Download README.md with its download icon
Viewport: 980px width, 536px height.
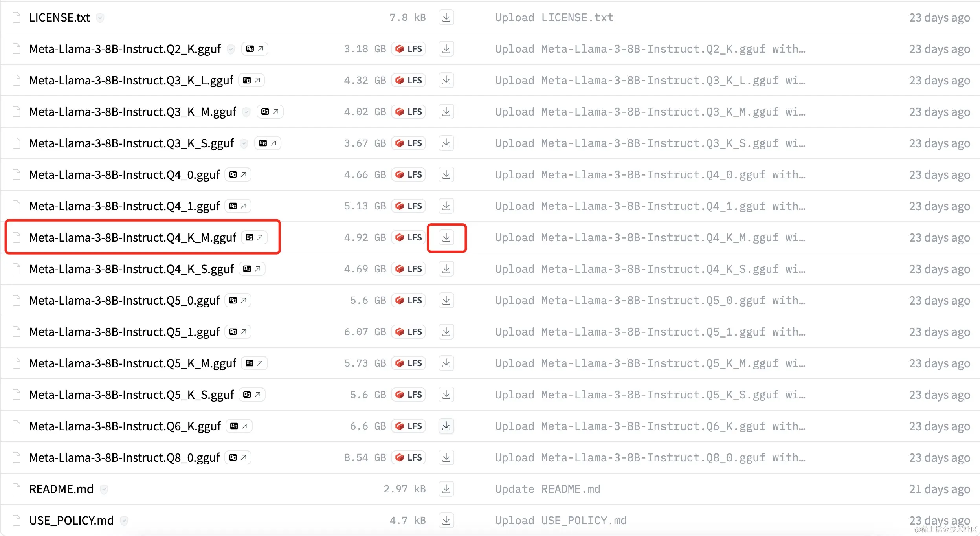[x=446, y=489]
